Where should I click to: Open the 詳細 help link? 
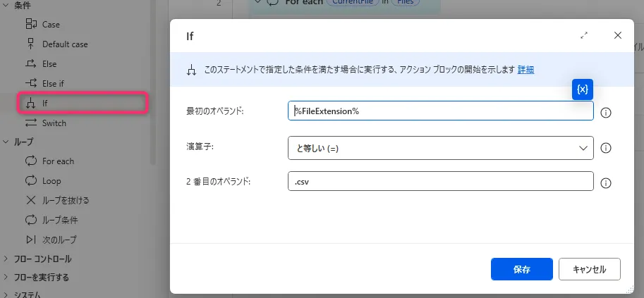point(525,69)
